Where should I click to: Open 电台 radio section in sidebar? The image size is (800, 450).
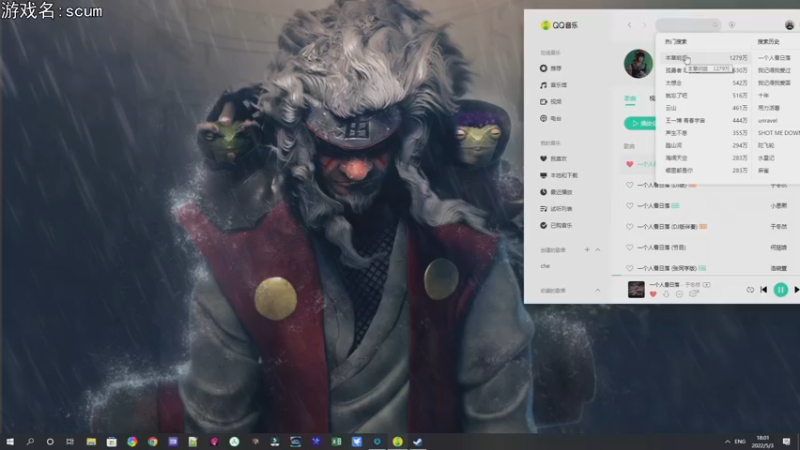pyautogui.click(x=551, y=118)
